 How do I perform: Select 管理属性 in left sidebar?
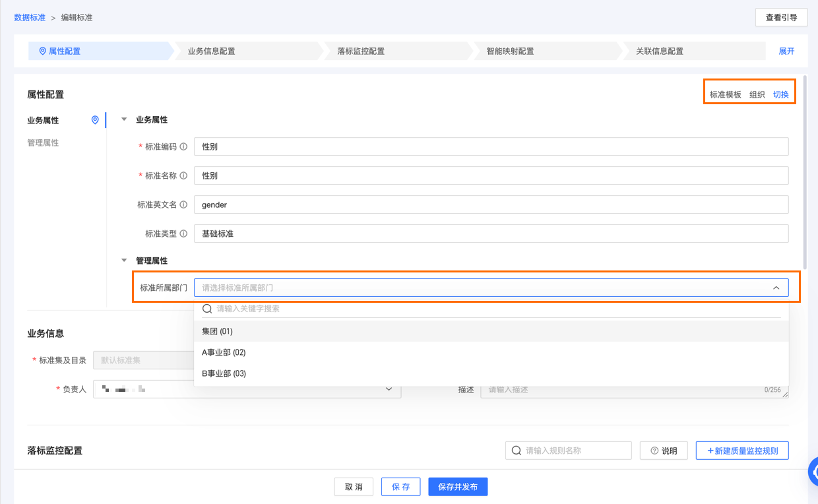(x=43, y=142)
